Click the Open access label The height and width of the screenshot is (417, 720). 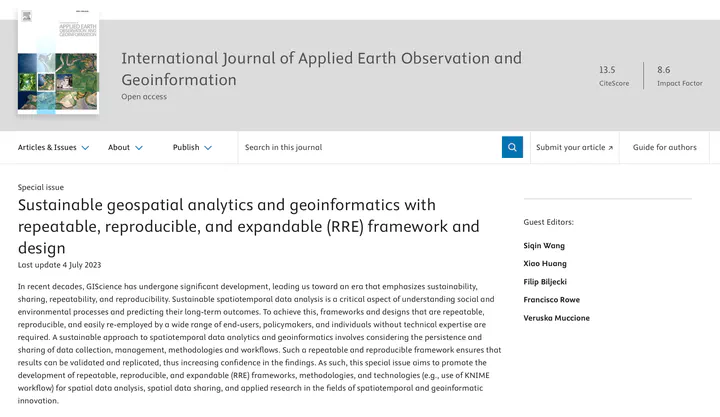[144, 97]
